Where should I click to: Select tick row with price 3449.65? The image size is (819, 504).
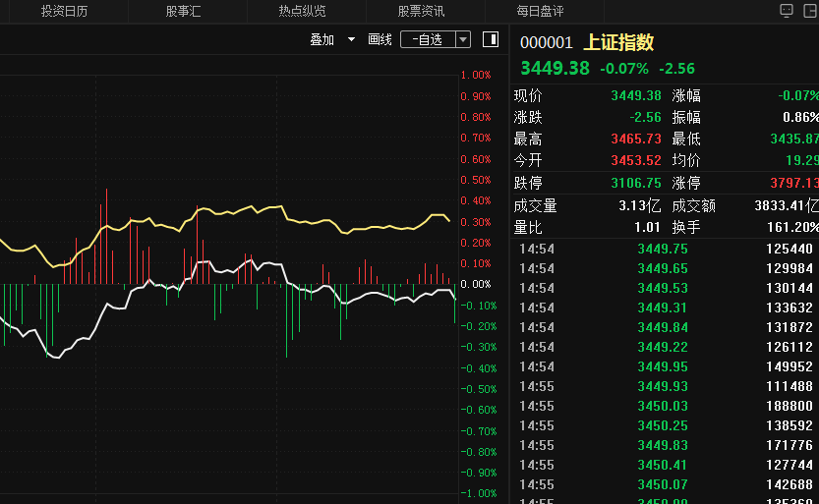666,268
